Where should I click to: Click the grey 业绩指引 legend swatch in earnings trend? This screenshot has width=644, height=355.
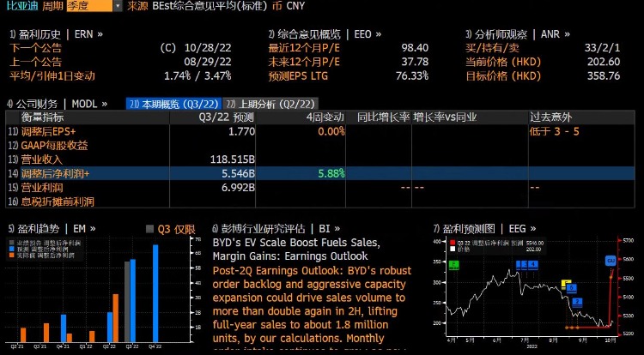tap(11, 244)
